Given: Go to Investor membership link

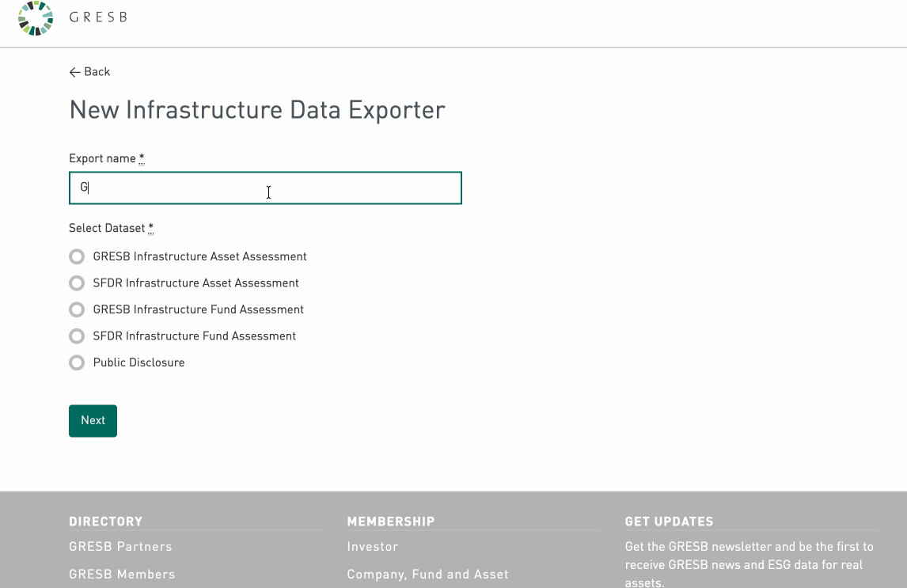Looking at the screenshot, I should 372,546.
